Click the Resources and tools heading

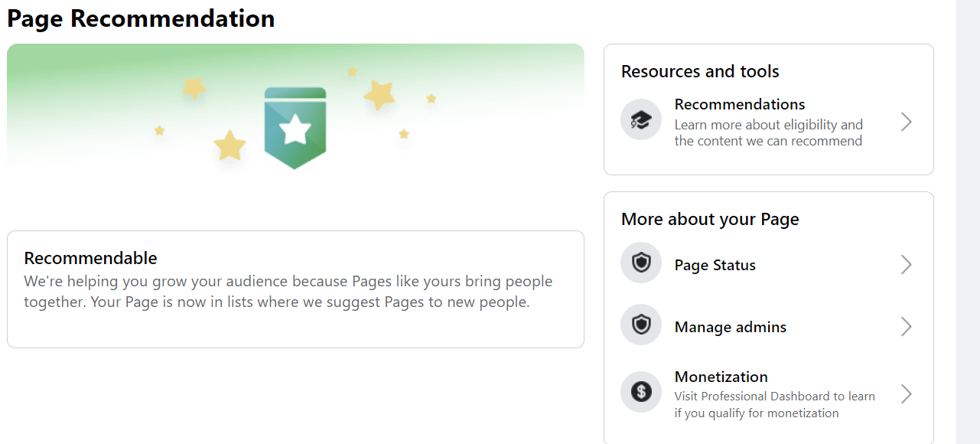700,72
